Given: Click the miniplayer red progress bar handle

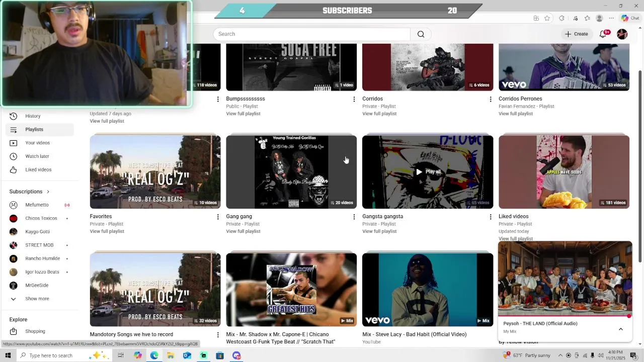Looking at the screenshot, I should coord(629,316).
